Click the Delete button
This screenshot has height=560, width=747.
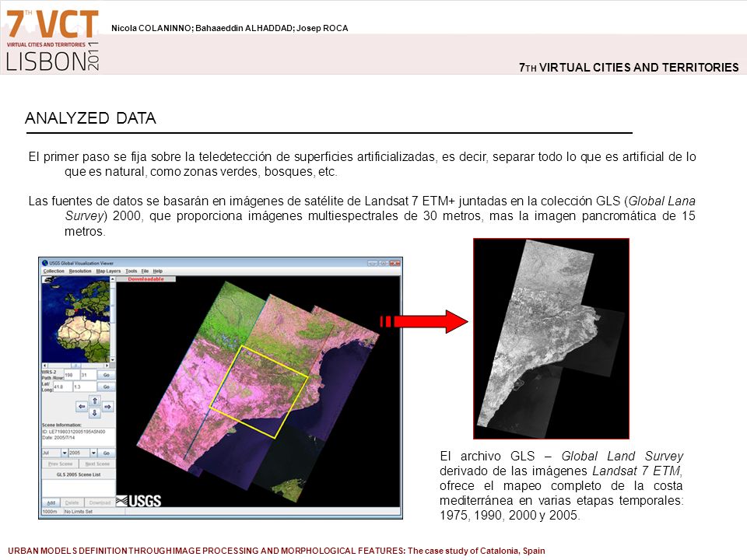[x=72, y=503]
